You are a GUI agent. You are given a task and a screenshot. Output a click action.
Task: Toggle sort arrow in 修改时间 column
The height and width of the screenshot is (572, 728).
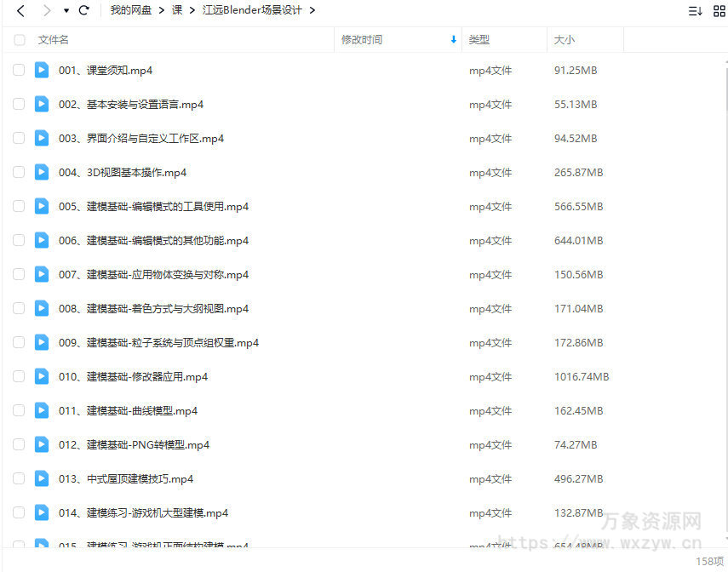[x=453, y=40]
